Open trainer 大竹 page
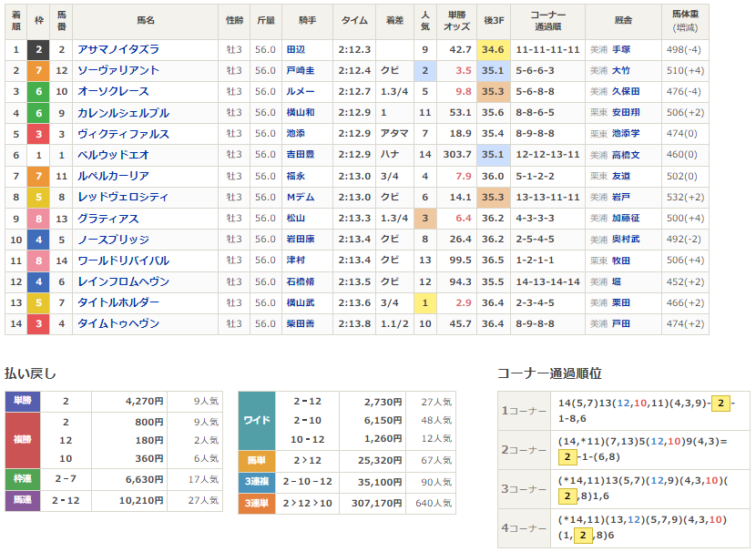The height and width of the screenshot is (552, 756). (621, 70)
